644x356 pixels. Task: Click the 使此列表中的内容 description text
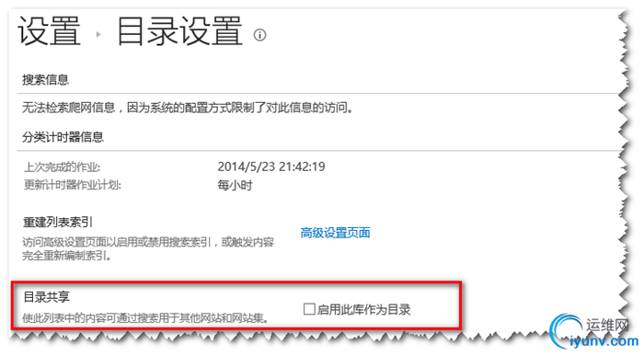(145, 317)
